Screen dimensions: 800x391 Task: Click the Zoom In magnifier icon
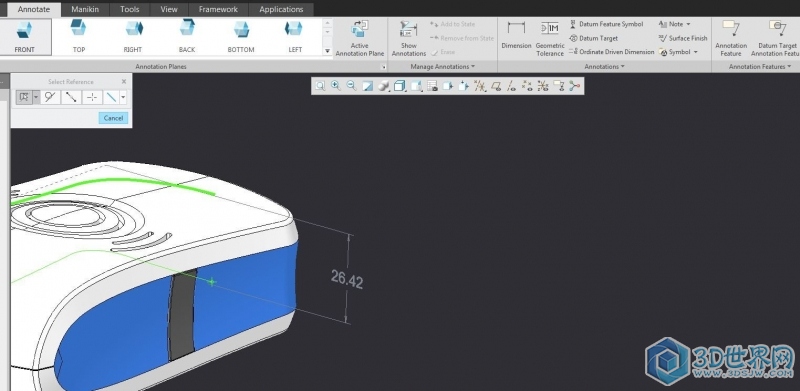pos(336,86)
